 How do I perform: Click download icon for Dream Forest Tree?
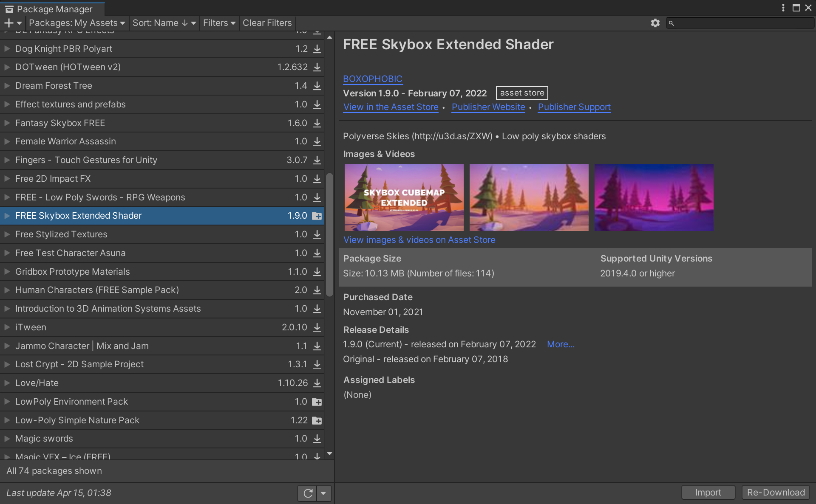(x=317, y=86)
